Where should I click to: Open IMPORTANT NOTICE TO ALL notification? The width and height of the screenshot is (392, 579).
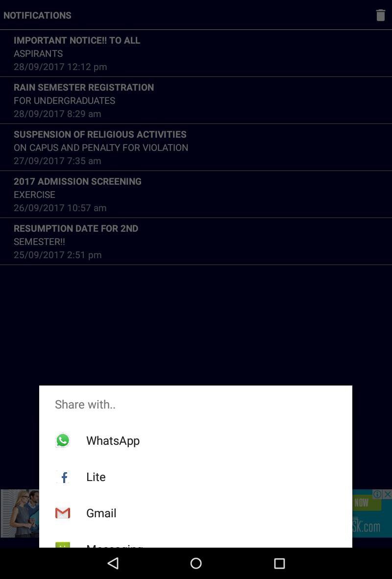tap(77, 53)
